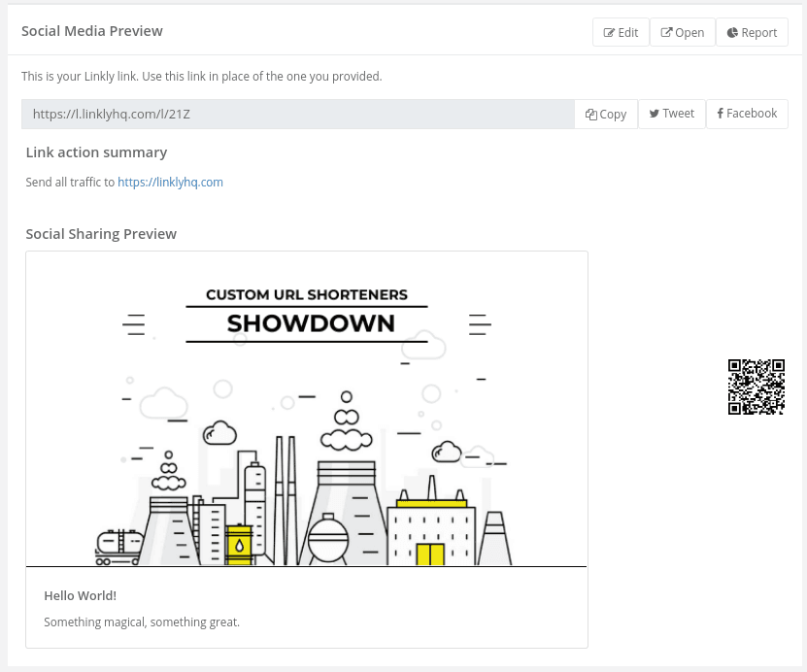Viewport: 807px width, 672px height.
Task: Click the Showdown preview image
Action: [x=306, y=408]
